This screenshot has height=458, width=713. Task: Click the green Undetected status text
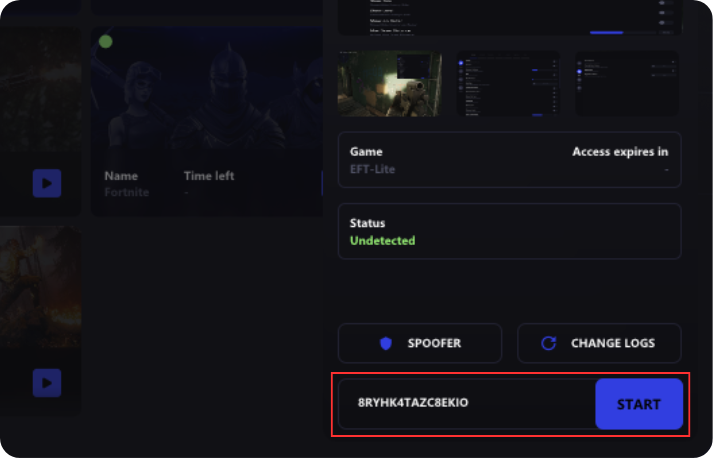(382, 241)
